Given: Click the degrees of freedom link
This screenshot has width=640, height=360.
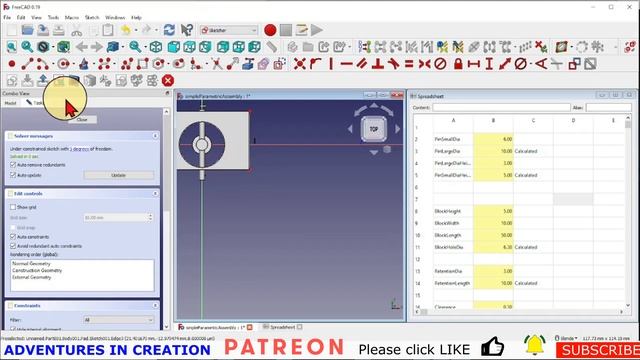Looking at the screenshot, I should click(80, 149).
